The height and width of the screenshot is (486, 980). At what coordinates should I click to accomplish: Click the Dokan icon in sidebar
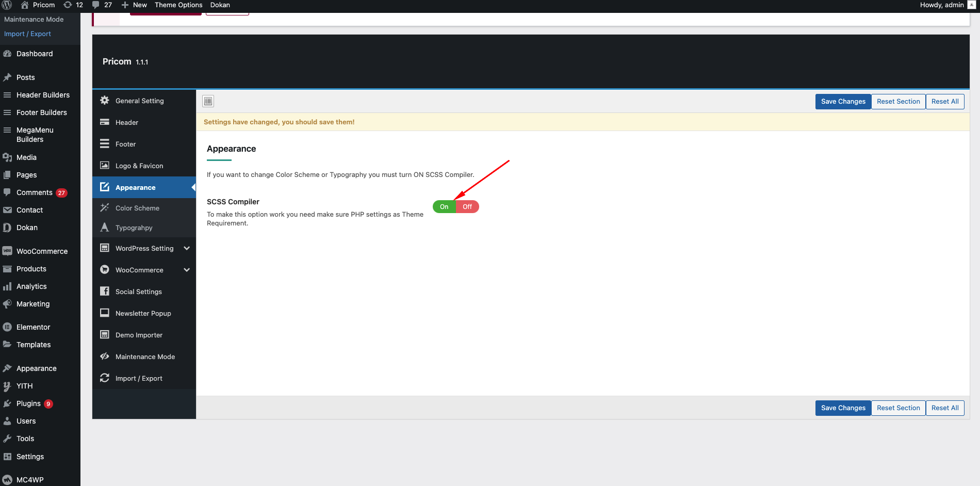click(7, 228)
